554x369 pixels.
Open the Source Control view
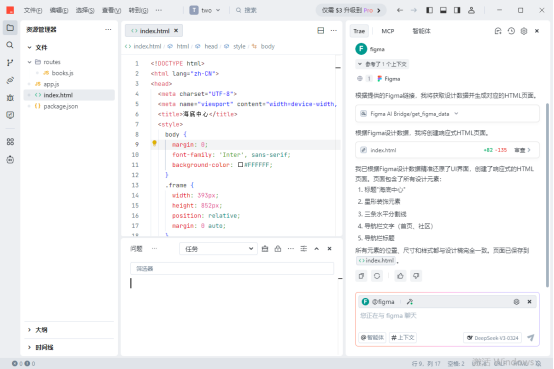pos(10,63)
